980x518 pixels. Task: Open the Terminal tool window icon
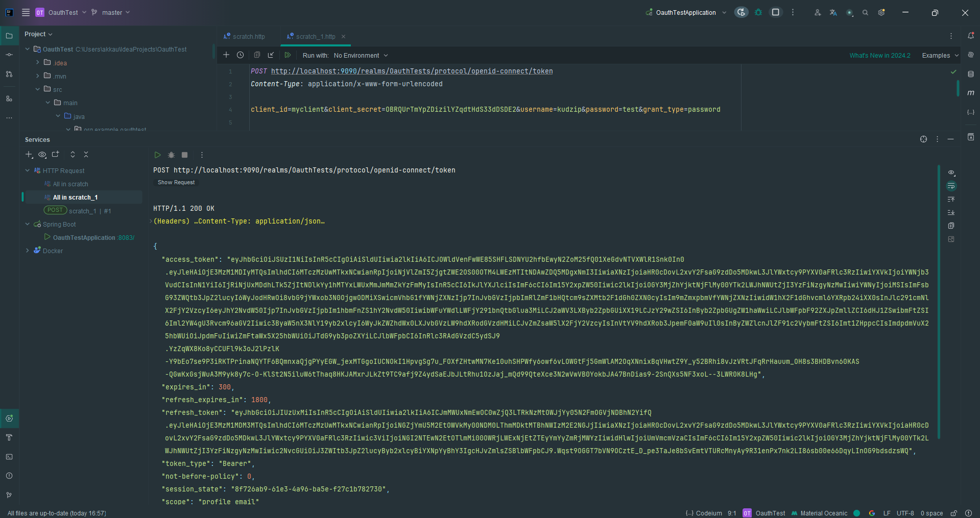pos(9,457)
